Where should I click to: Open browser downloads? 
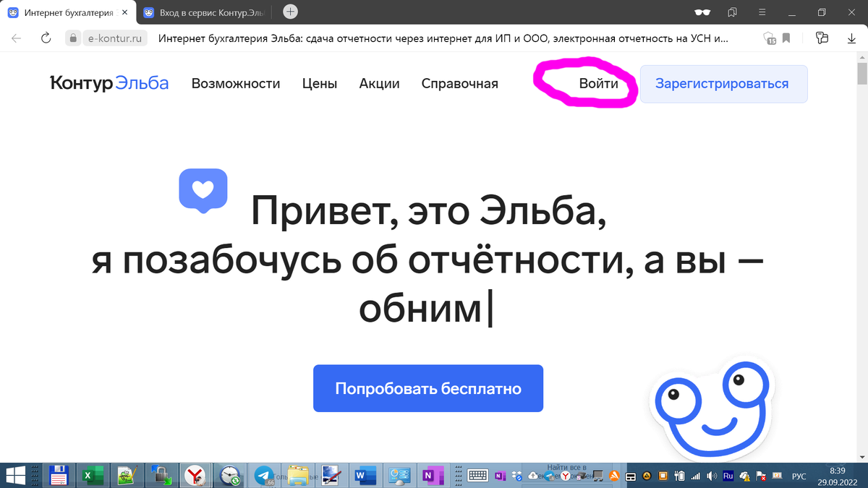tap(851, 38)
